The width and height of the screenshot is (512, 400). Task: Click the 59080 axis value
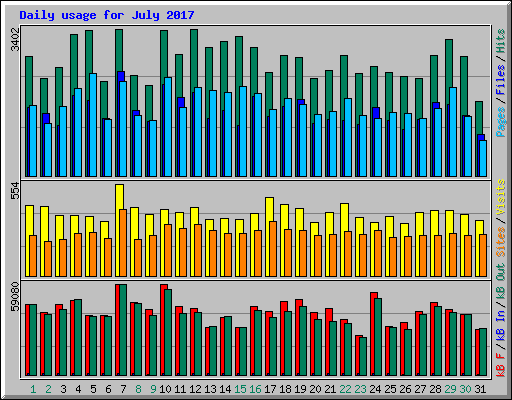(15, 297)
